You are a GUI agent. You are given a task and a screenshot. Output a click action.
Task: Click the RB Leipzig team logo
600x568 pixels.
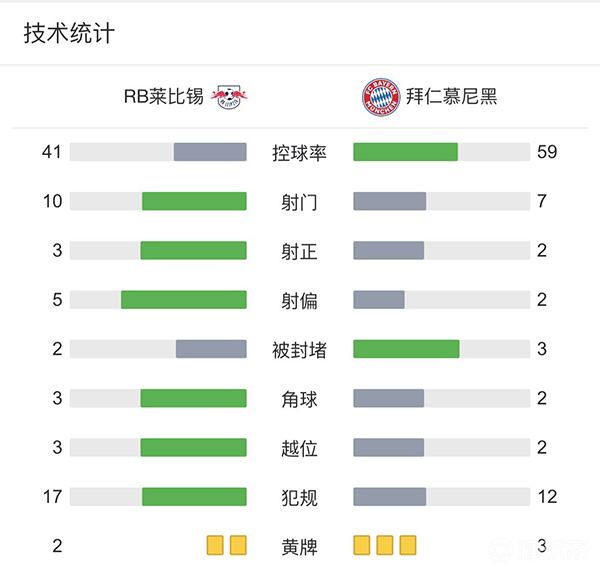click(x=230, y=97)
